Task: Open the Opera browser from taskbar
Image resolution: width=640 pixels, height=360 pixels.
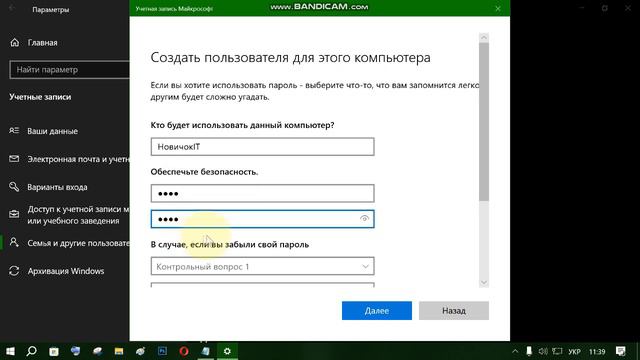Action: [184, 351]
